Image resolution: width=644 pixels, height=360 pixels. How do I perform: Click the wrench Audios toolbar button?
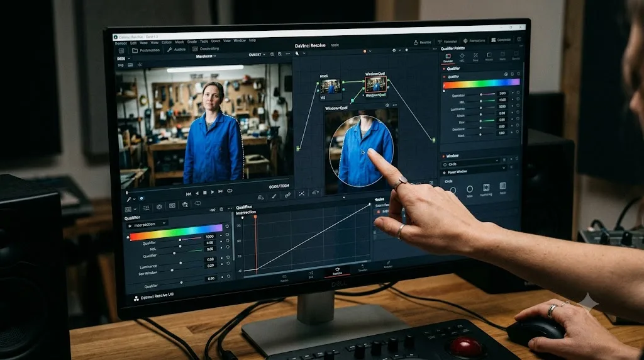point(176,49)
